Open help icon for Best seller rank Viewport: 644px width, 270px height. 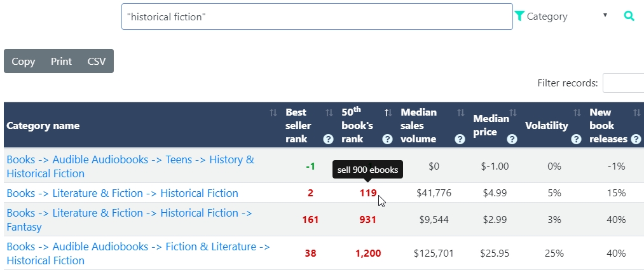[328, 139]
